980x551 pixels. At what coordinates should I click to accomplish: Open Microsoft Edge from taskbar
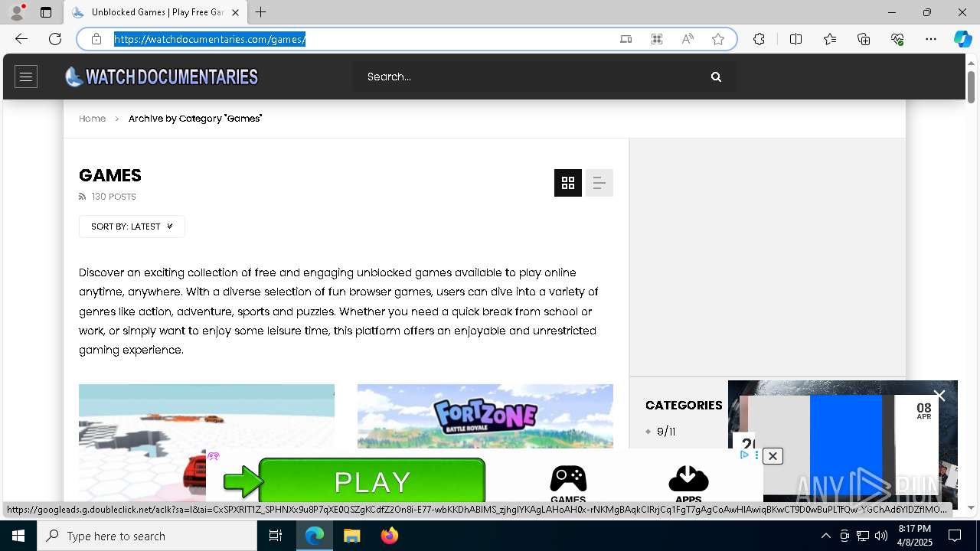click(x=315, y=536)
